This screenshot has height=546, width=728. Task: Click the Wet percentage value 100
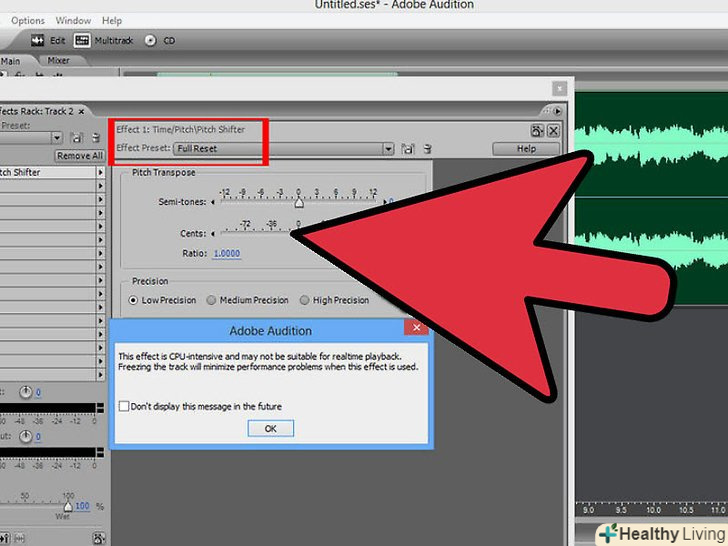[x=82, y=506]
